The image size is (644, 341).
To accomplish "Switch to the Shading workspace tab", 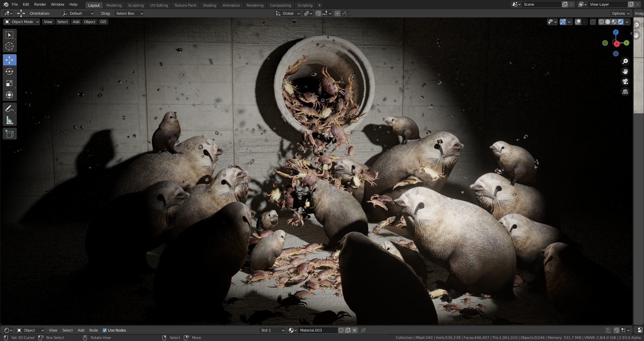I will [209, 5].
